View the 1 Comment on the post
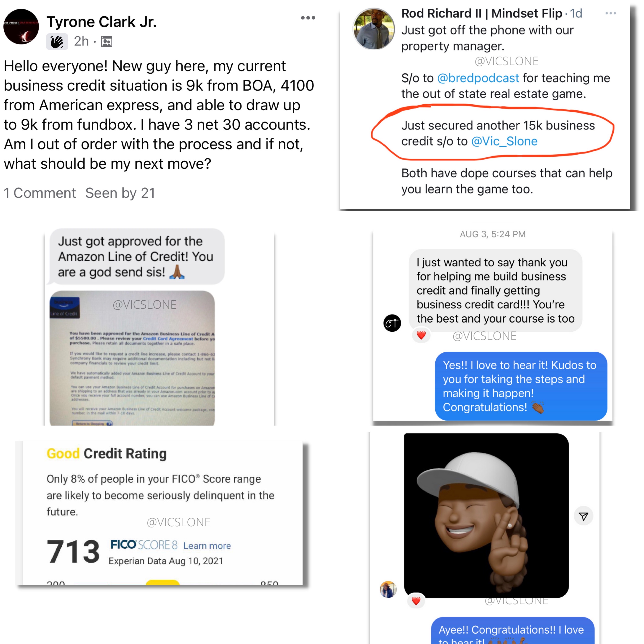Viewport: 644px width, 644px height. tap(40, 193)
